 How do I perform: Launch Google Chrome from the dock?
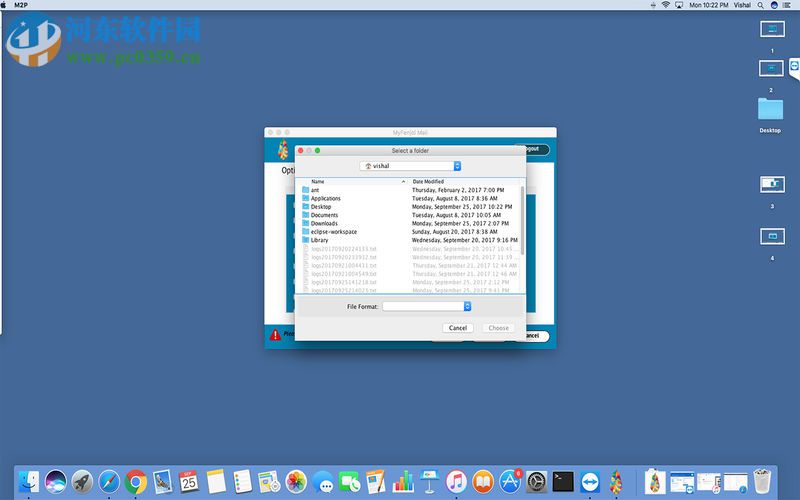[136, 482]
